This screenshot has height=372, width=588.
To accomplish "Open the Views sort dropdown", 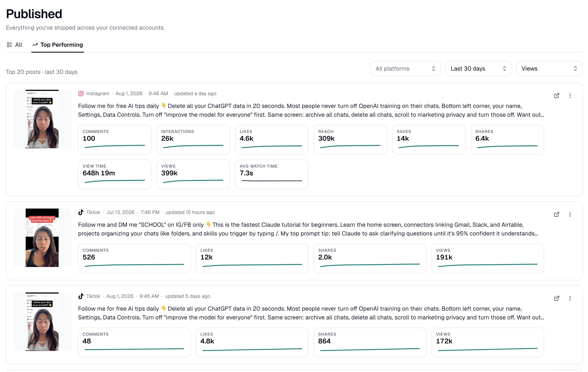I will tap(549, 68).
